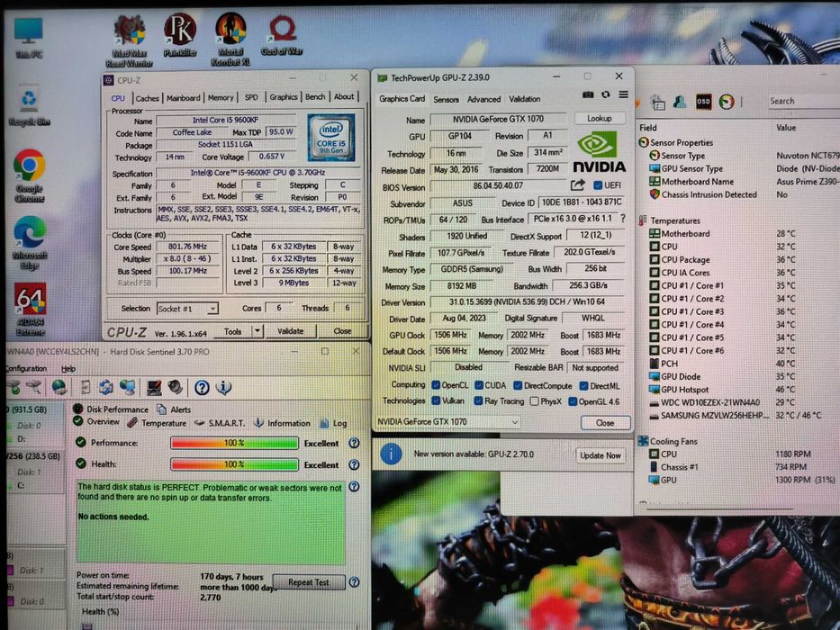Click the help icon next to the Health rating
The height and width of the screenshot is (630, 840).
point(354,464)
